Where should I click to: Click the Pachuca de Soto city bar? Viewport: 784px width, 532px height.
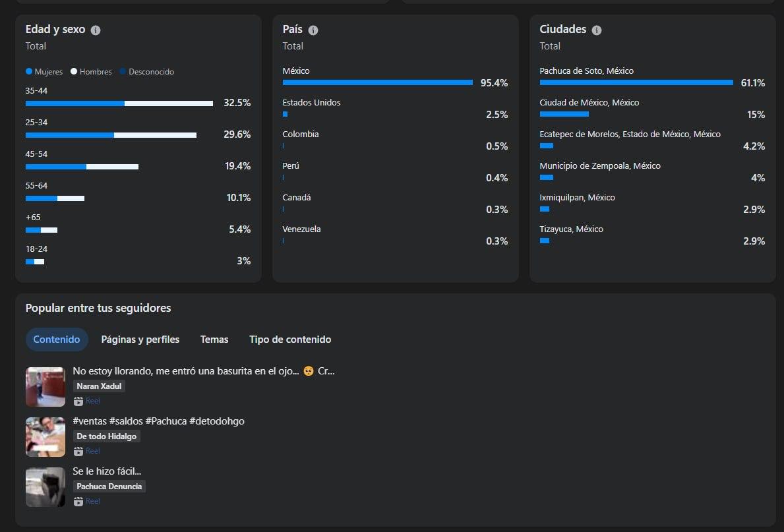pyautogui.click(x=636, y=82)
